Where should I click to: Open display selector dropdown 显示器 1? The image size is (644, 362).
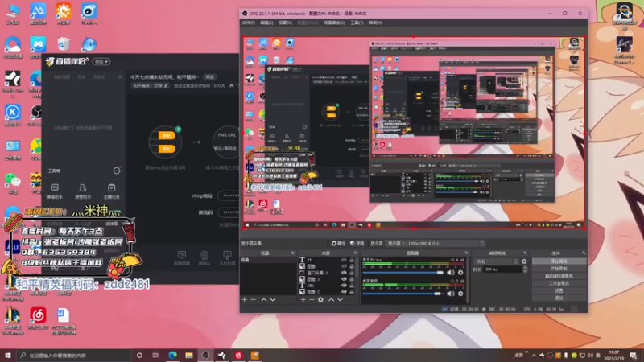(x=436, y=244)
